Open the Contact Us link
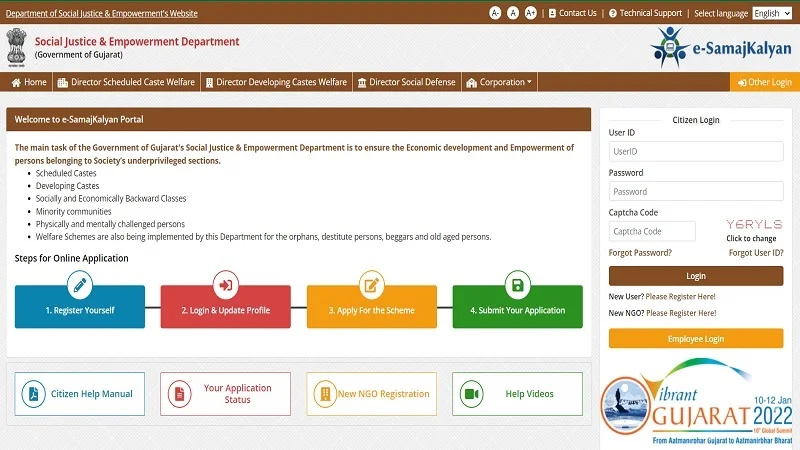 (x=572, y=13)
